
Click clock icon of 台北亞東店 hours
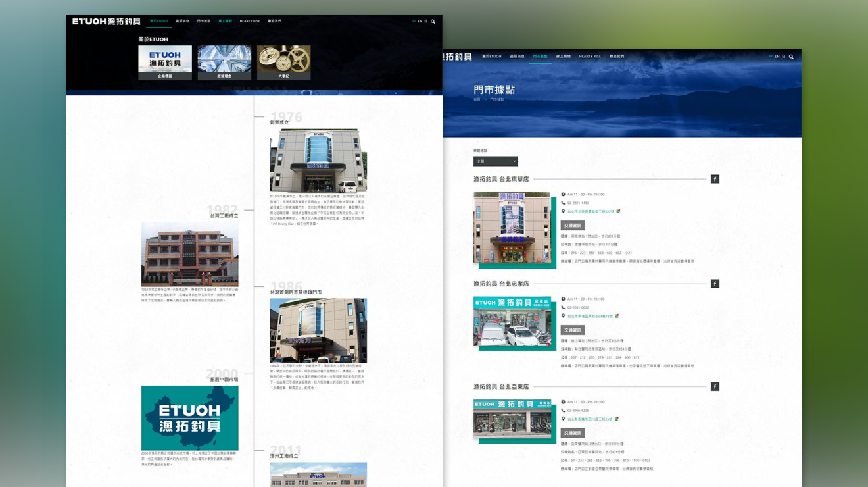tap(564, 402)
